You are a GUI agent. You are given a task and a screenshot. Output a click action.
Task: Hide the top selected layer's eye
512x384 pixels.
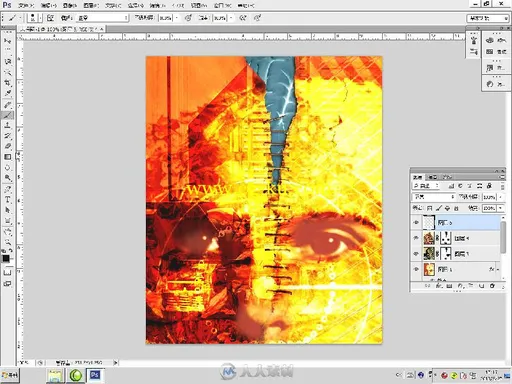click(416, 223)
